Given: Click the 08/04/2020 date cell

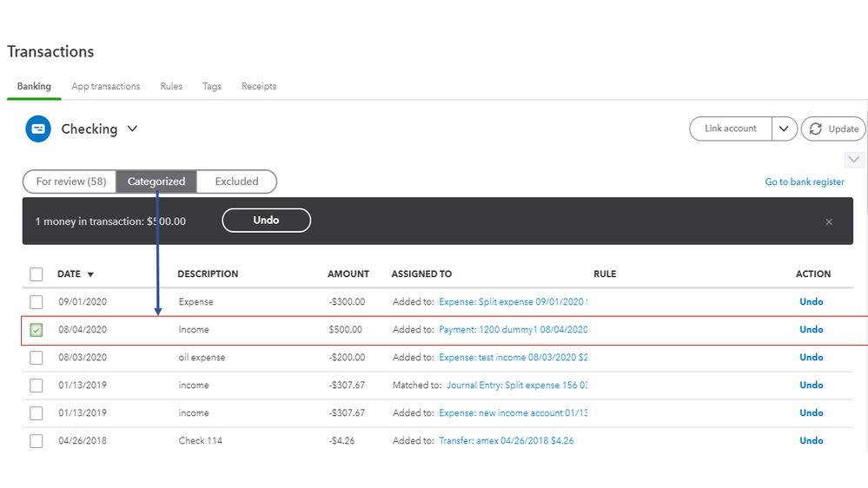Looking at the screenshot, I should (x=83, y=330).
